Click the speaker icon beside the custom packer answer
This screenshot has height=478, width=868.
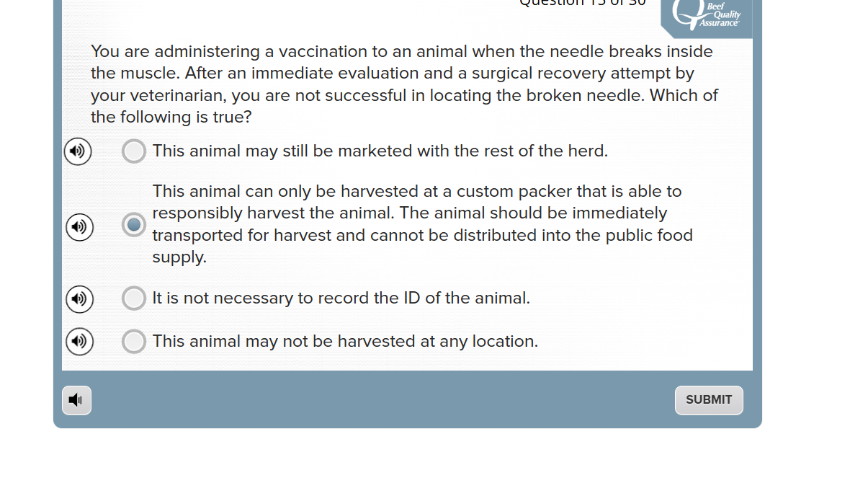[x=79, y=227]
